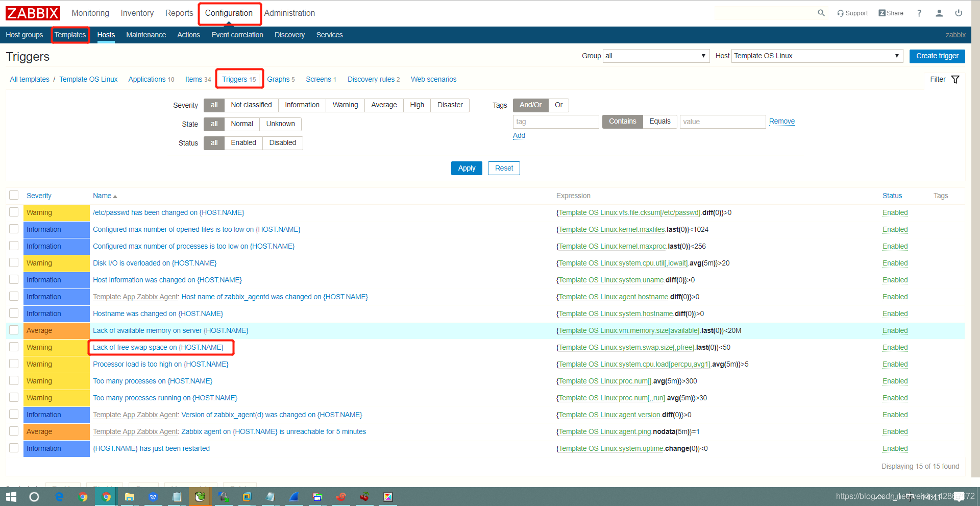The width and height of the screenshot is (980, 506).
Task: Tick the select-all checkbox in table header
Action: coord(14,195)
